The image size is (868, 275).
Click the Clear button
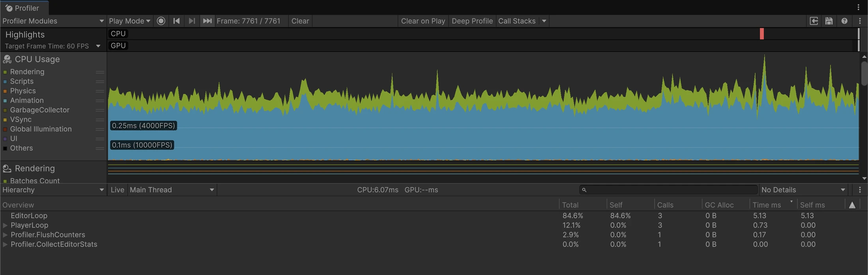pyautogui.click(x=300, y=21)
